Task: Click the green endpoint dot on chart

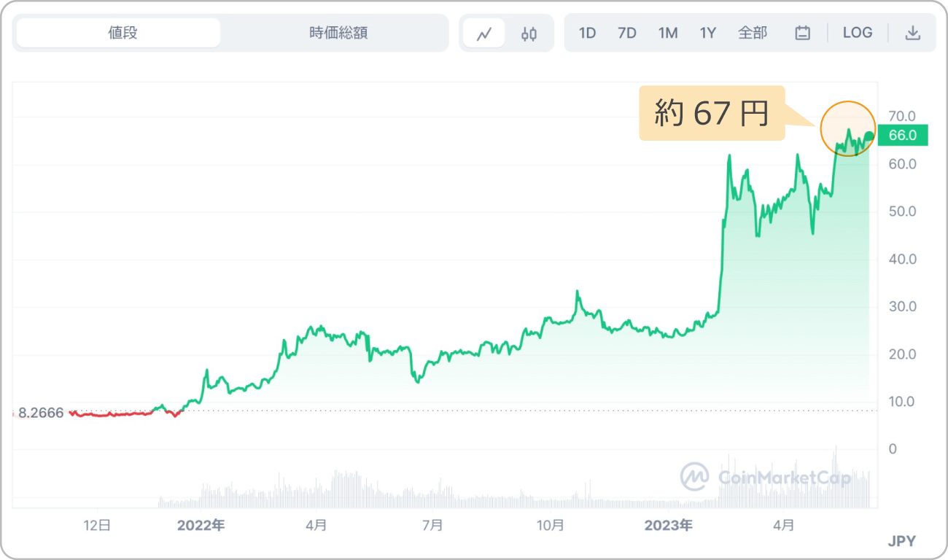Action: point(869,136)
